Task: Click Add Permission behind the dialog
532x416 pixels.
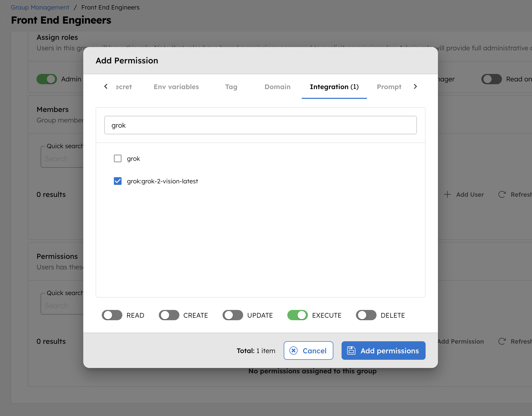Action: pos(461,341)
